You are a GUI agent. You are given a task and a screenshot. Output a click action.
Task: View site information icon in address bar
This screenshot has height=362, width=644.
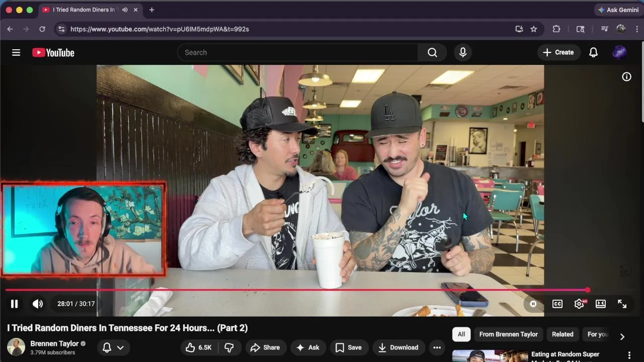(x=61, y=29)
